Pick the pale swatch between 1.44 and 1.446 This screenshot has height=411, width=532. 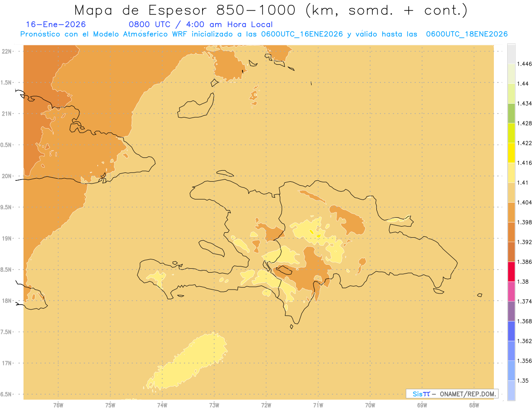[x=511, y=74]
